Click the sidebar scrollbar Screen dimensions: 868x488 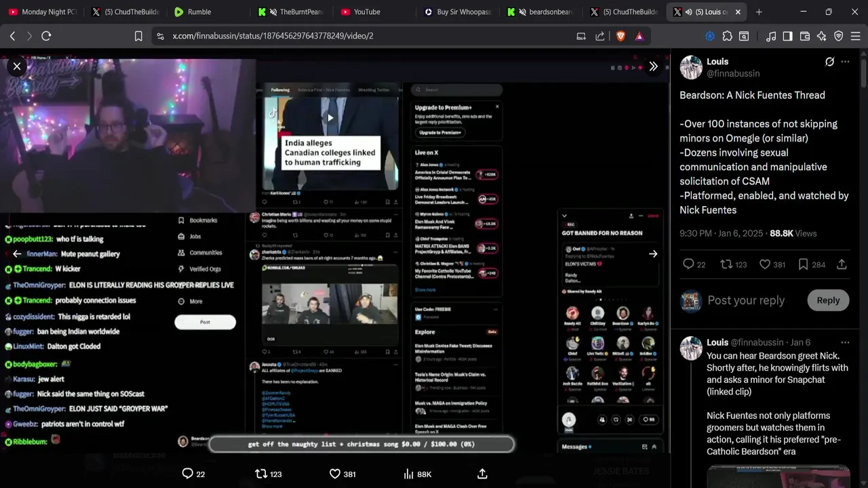pos(864,75)
